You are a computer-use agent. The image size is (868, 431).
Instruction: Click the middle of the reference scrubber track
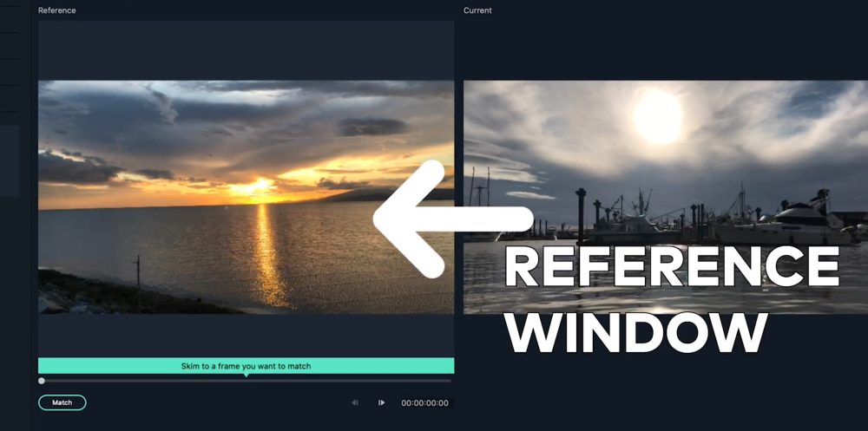[246, 381]
